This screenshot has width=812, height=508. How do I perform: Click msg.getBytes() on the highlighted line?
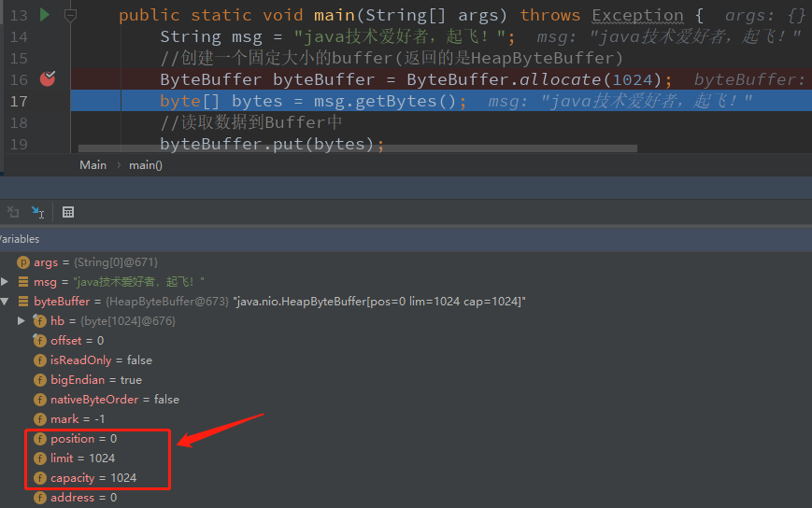pos(385,102)
